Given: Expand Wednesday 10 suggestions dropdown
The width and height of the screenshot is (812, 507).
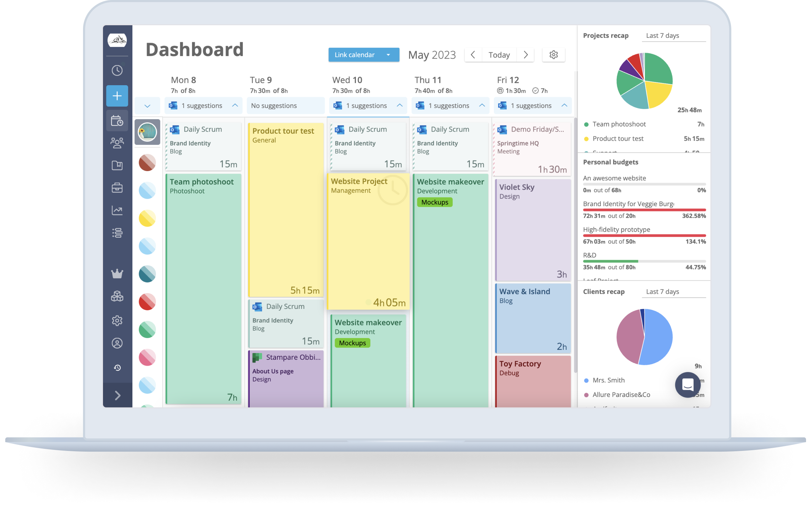Looking at the screenshot, I should [x=400, y=105].
